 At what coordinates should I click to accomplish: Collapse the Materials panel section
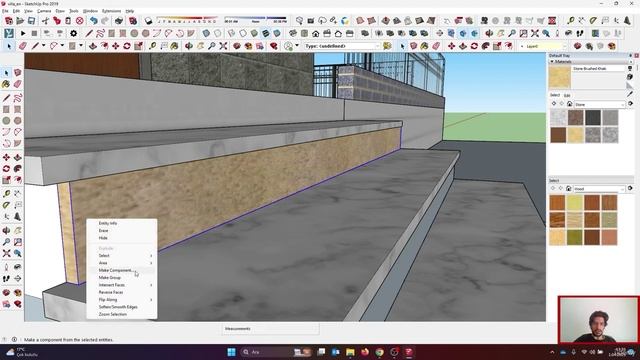552,62
